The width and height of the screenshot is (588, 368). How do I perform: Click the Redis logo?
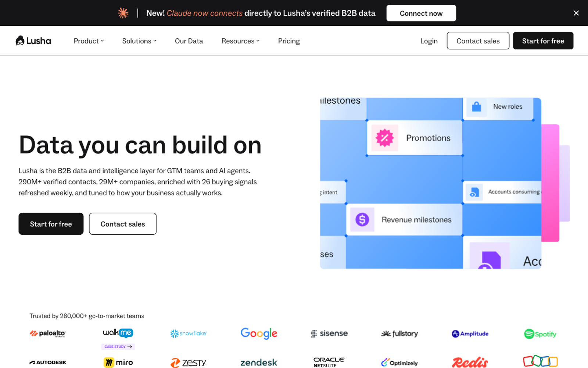[x=470, y=362]
